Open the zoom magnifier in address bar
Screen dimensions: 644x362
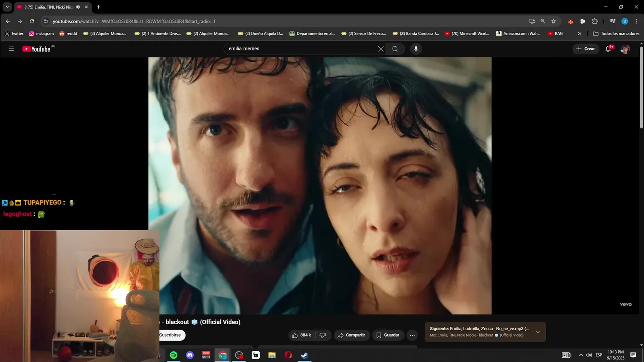tap(543, 21)
